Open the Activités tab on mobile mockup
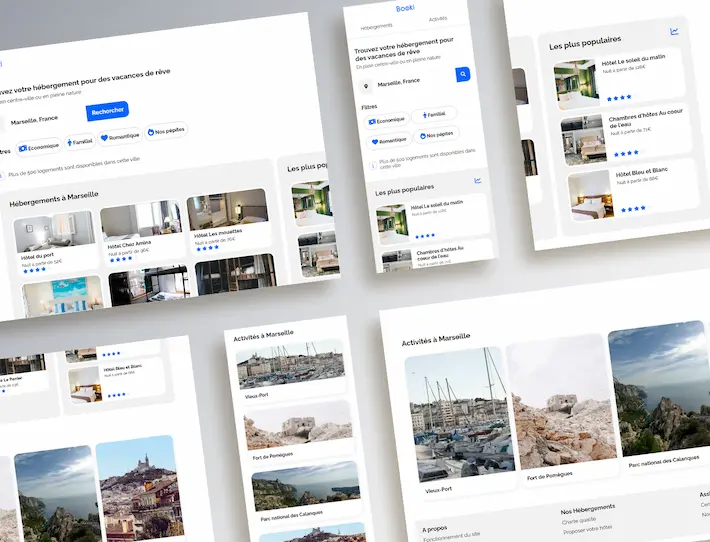This screenshot has width=710, height=542. [437, 19]
